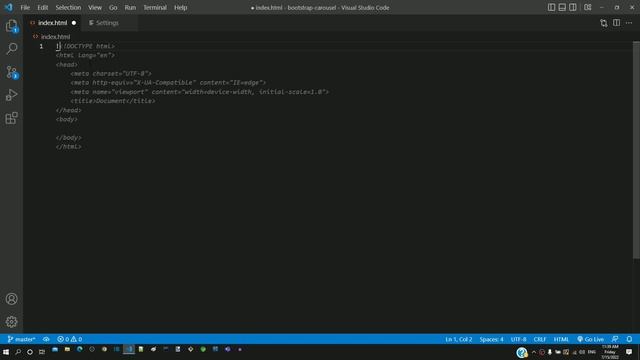This screenshot has height=360, width=640.
Task: Open the Extensions view
Action: pyautogui.click(x=11, y=118)
